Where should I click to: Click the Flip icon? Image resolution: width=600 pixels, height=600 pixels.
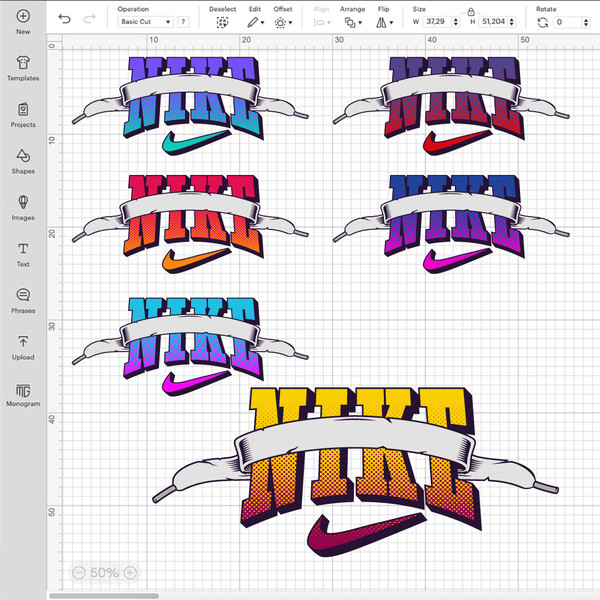coord(381,23)
